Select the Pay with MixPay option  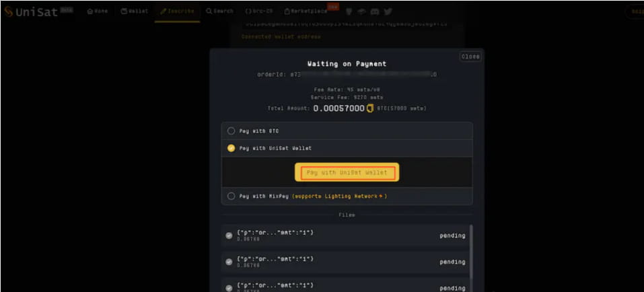point(347,196)
